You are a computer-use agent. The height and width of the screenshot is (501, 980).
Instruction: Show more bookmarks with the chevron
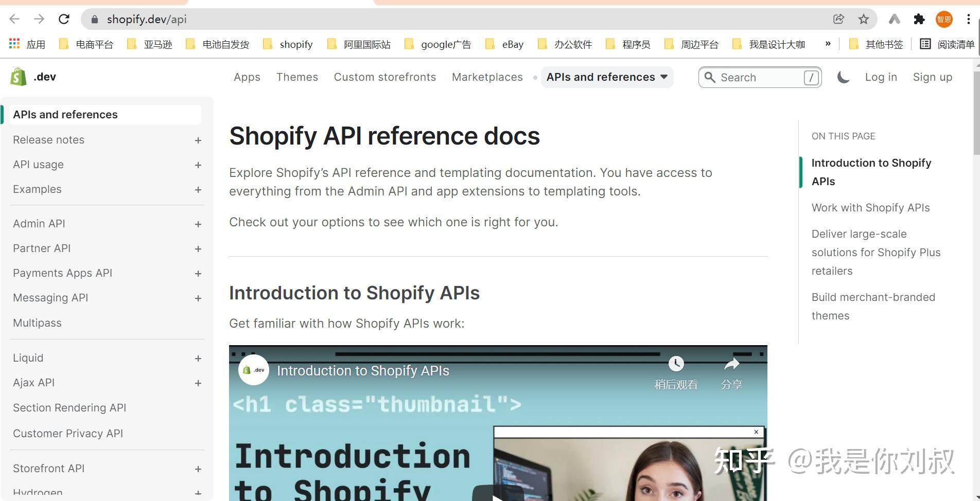click(828, 44)
